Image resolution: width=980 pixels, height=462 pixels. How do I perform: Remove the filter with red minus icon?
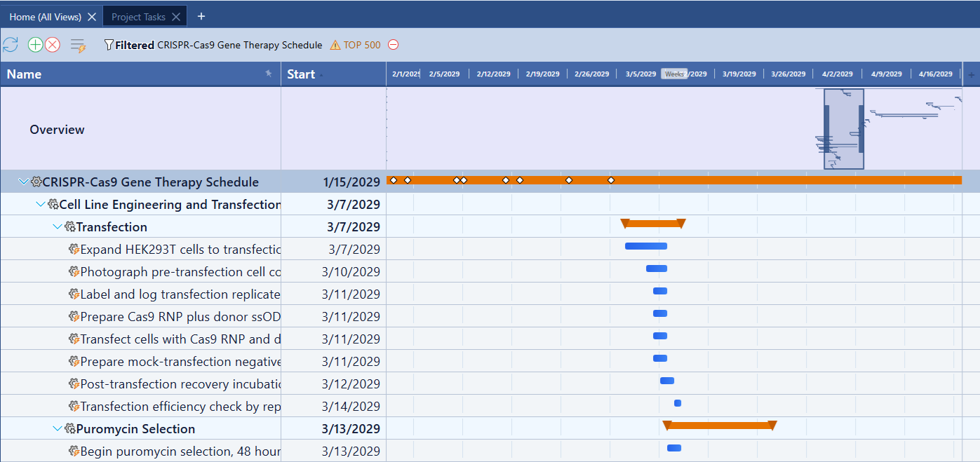394,45
